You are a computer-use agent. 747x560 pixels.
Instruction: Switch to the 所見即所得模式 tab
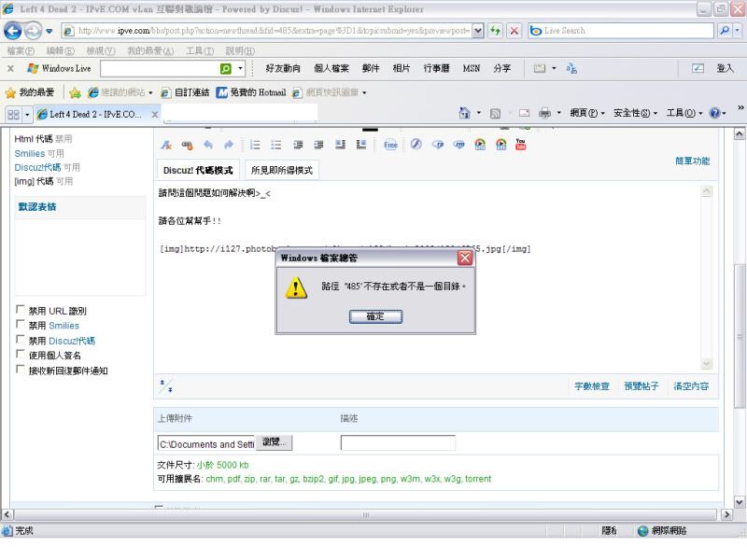[x=281, y=171]
